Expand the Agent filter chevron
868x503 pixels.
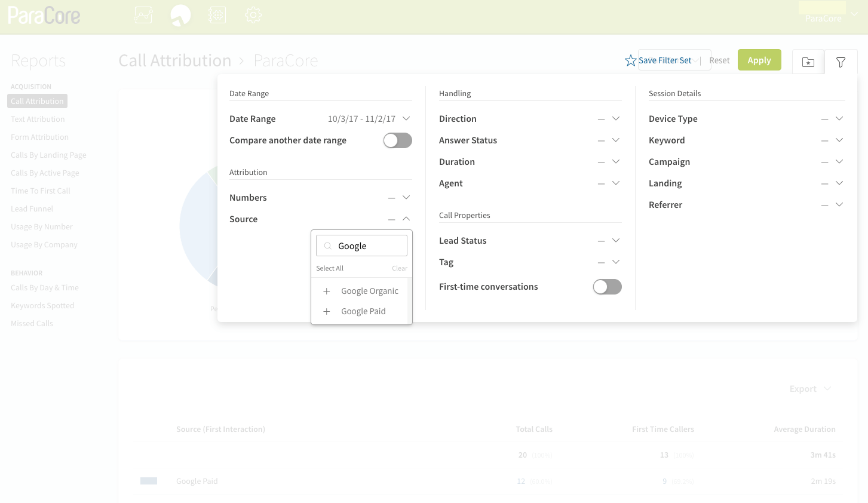(616, 183)
